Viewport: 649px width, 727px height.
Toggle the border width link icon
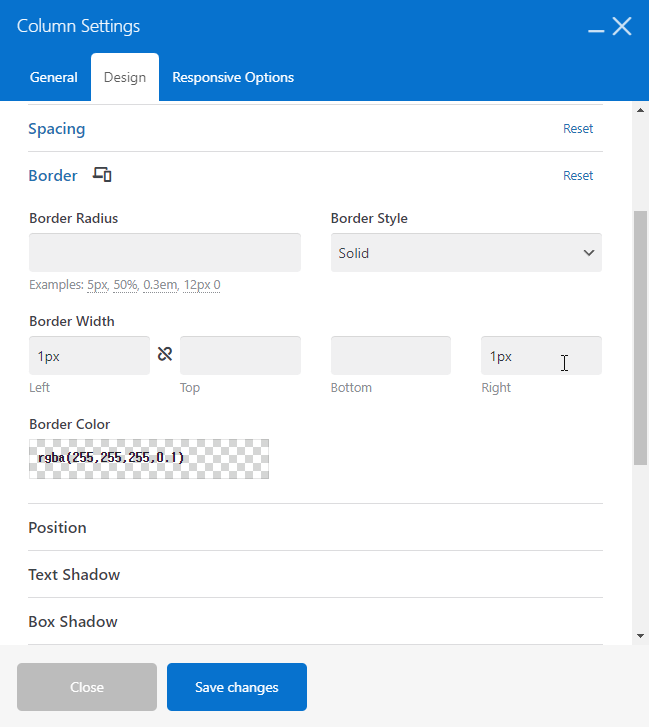tap(165, 354)
